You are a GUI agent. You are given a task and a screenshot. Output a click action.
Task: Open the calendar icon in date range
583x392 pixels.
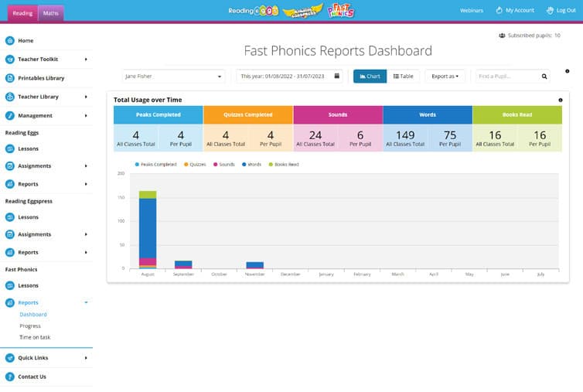coord(337,77)
